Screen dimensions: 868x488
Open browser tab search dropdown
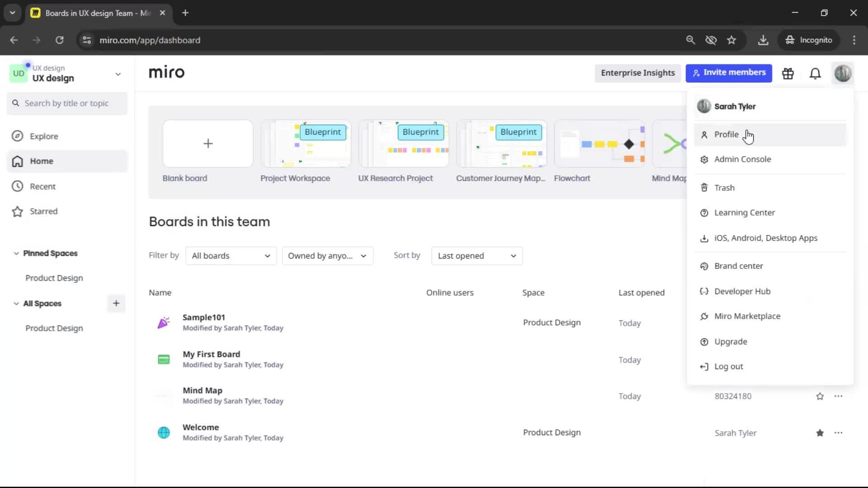(12, 13)
